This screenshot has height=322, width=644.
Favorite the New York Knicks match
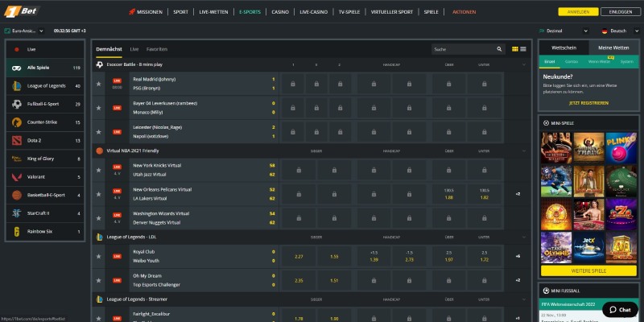click(x=98, y=170)
